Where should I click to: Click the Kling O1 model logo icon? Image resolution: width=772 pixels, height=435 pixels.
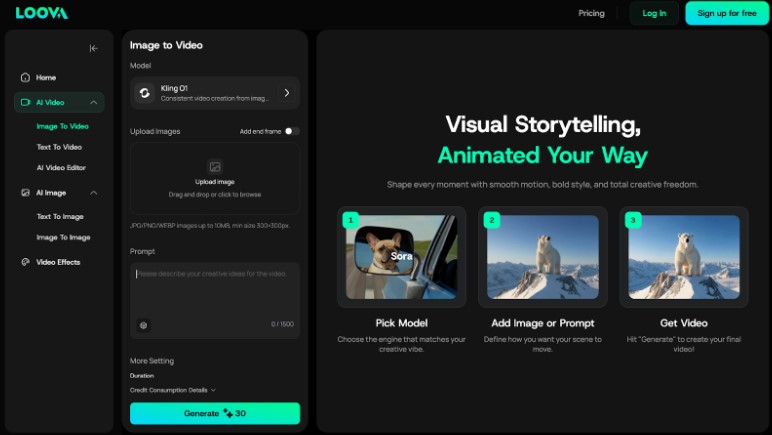tap(145, 93)
